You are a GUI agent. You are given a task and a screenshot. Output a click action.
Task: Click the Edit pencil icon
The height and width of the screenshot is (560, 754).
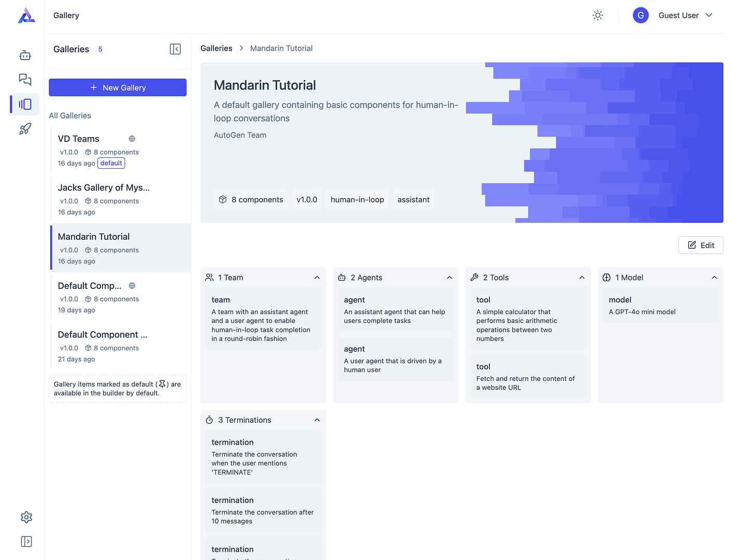coord(692,245)
